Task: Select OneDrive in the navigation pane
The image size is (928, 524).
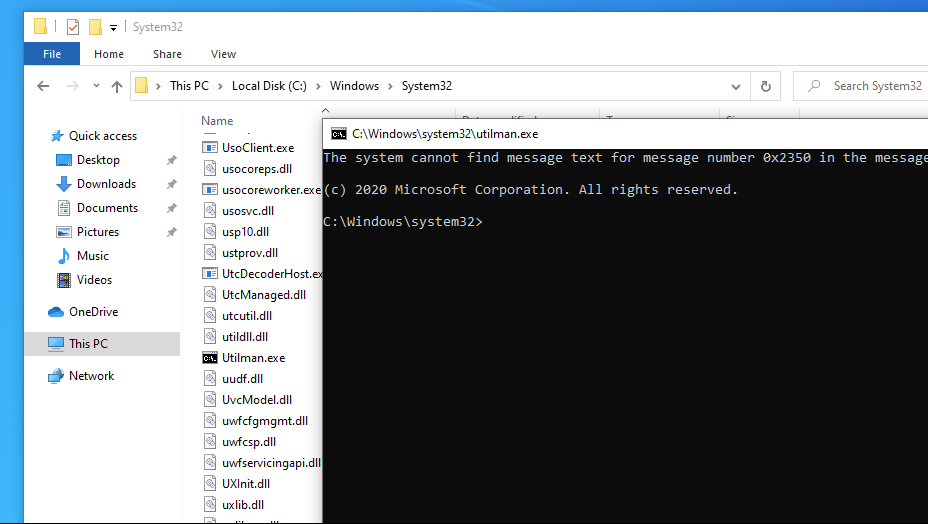Action: click(94, 311)
